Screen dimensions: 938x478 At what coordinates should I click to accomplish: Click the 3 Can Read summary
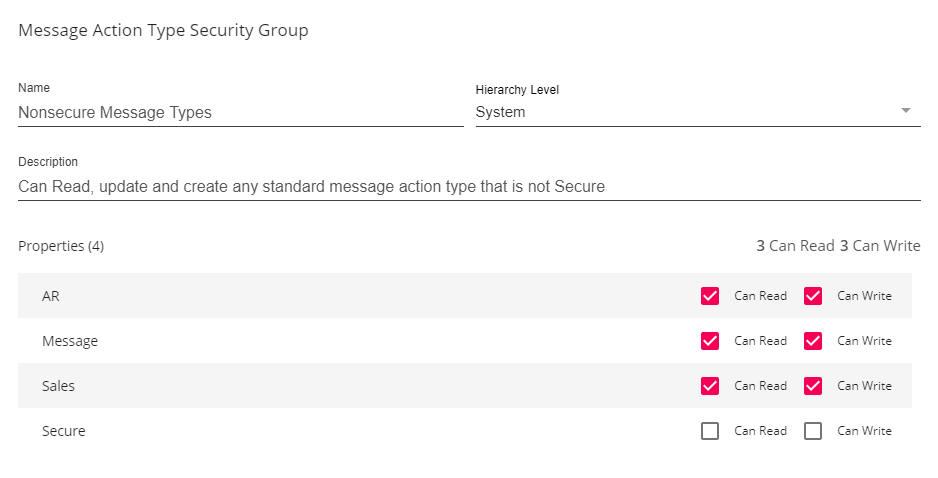coord(795,246)
